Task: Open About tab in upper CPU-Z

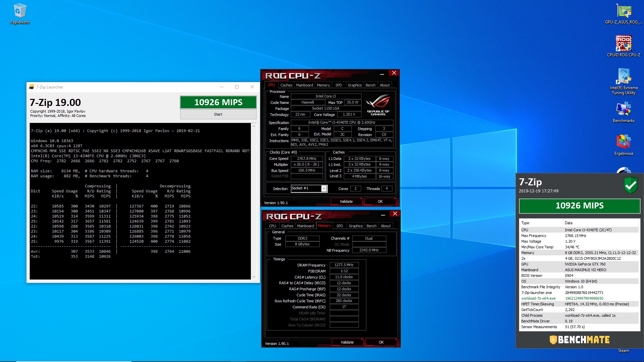Action: click(x=385, y=85)
